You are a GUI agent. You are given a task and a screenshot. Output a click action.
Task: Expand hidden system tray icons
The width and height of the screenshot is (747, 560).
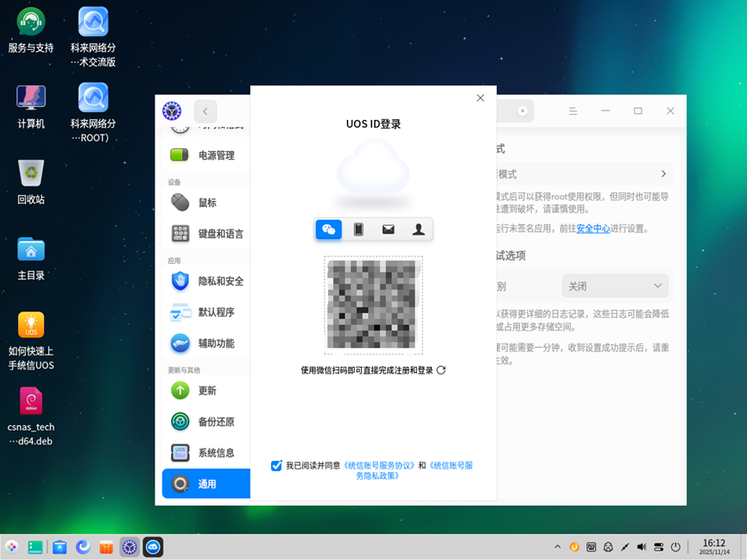(x=557, y=546)
